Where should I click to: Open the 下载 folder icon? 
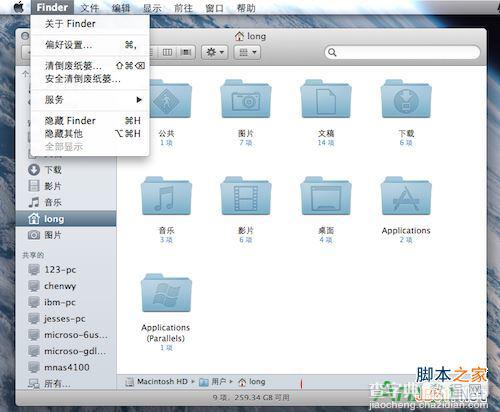click(406, 99)
